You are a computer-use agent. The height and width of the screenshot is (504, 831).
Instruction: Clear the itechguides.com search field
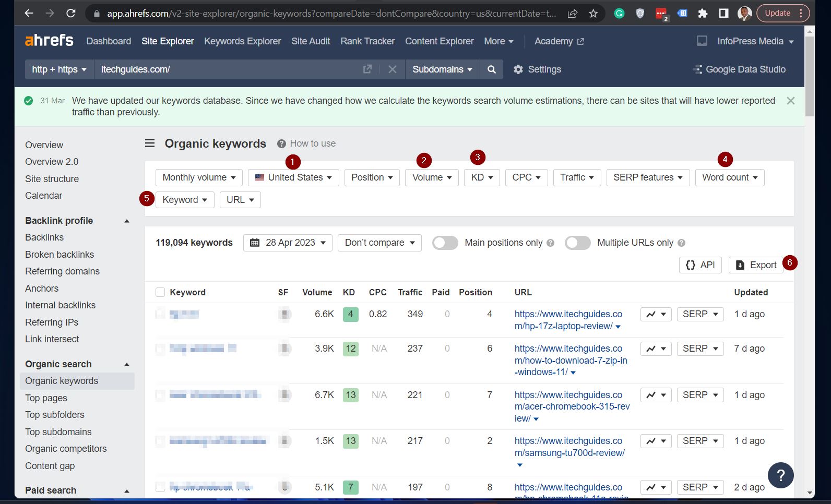point(393,69)
